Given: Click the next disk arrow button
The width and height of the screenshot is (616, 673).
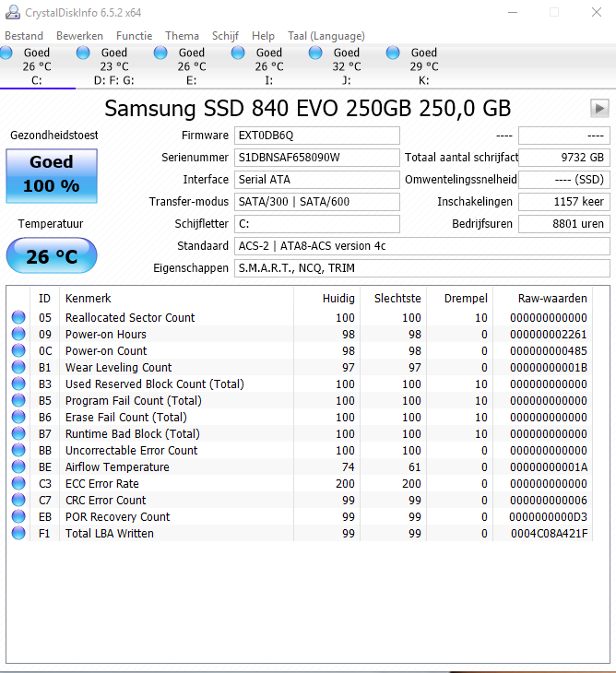Looking at the screenshot, I should point(599,108).
